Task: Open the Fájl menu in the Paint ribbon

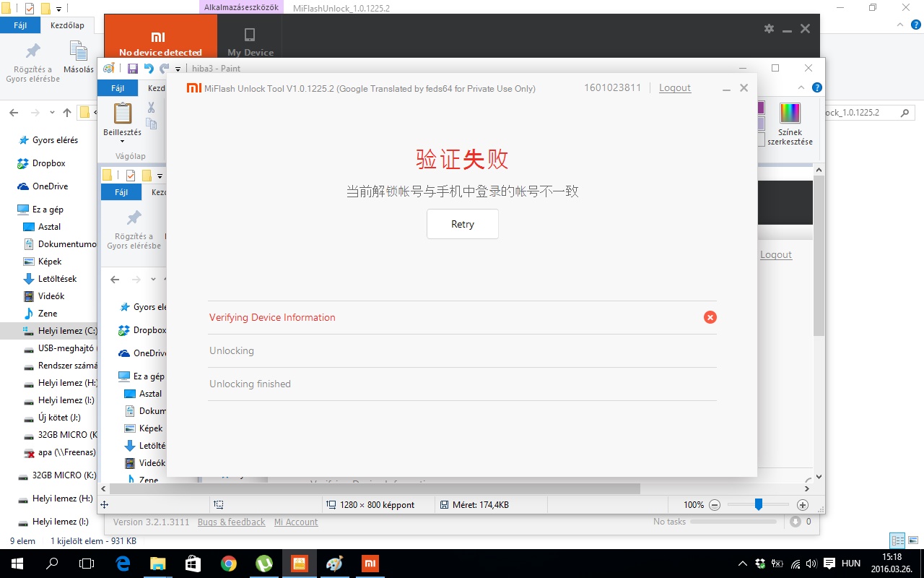Action: point(118,88)
